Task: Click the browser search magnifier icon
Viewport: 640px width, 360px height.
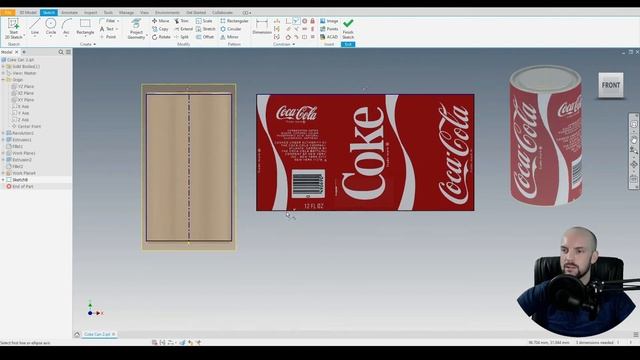Action: tap(61, 52)
